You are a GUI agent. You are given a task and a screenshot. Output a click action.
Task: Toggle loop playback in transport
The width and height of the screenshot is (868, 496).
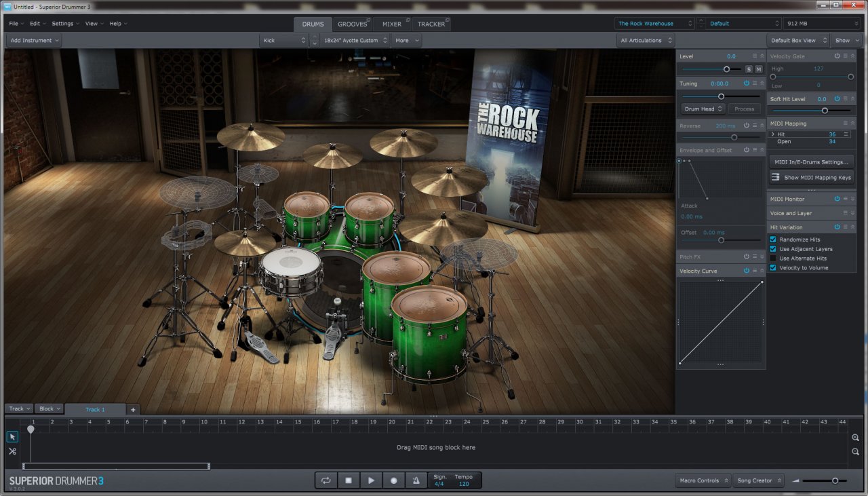click(326, 480)
